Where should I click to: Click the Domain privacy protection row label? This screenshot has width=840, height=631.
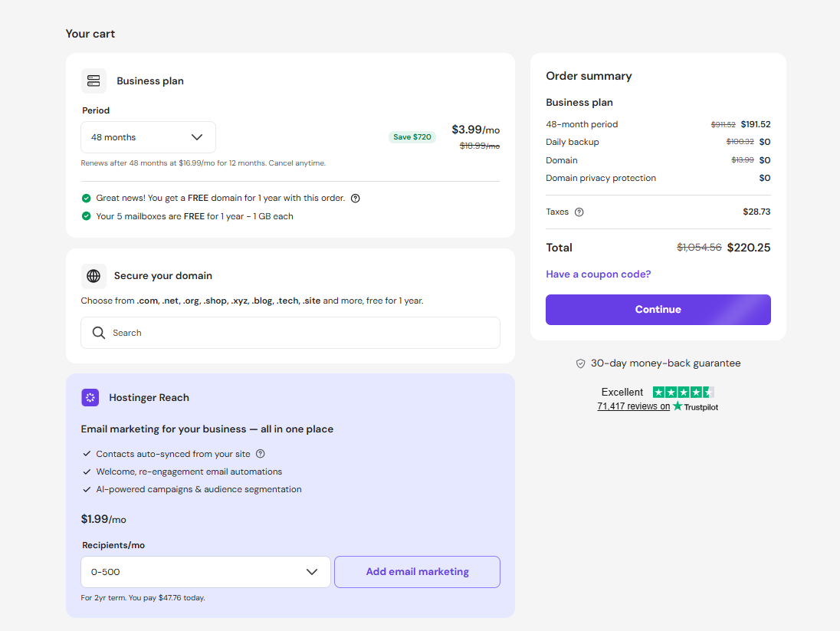601,178
